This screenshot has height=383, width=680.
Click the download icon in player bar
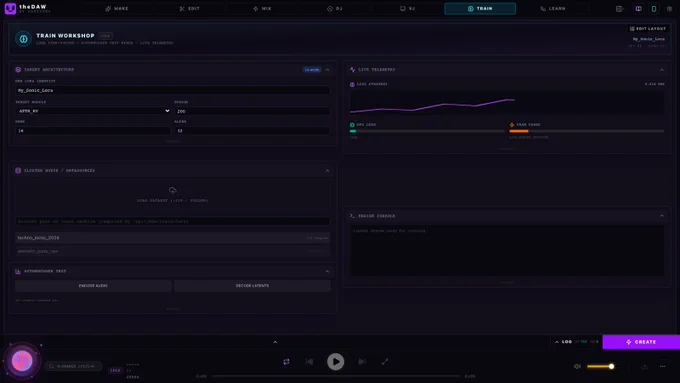[644, 367]
